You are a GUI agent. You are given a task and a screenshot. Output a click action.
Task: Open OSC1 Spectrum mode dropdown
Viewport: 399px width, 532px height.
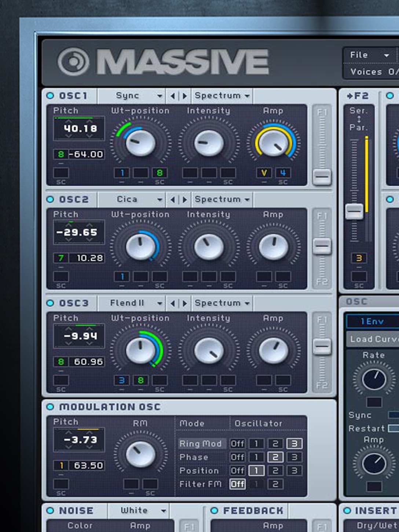pyautogui.click(x=222, y=96)
